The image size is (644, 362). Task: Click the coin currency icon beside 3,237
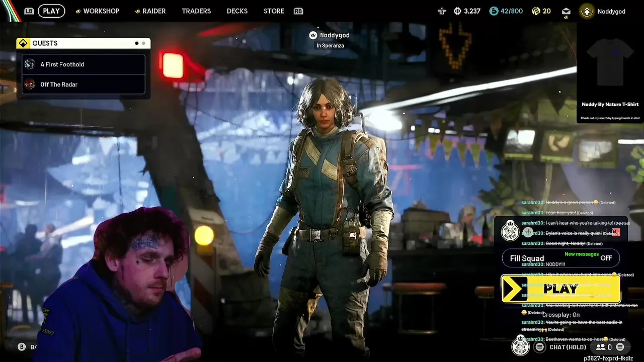pos(457,11)
